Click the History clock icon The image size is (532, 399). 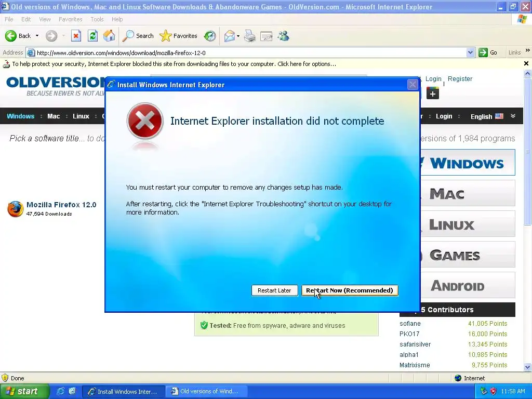210,36
